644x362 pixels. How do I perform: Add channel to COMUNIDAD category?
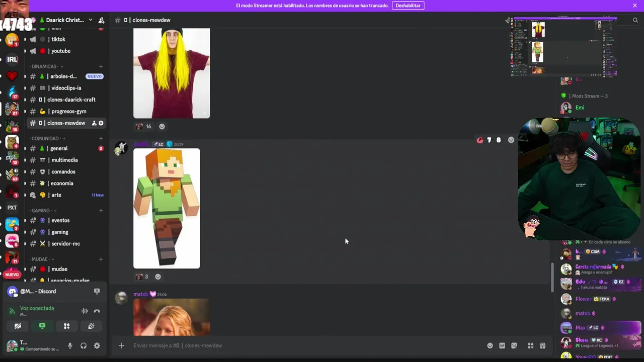[x=101, y=138]
